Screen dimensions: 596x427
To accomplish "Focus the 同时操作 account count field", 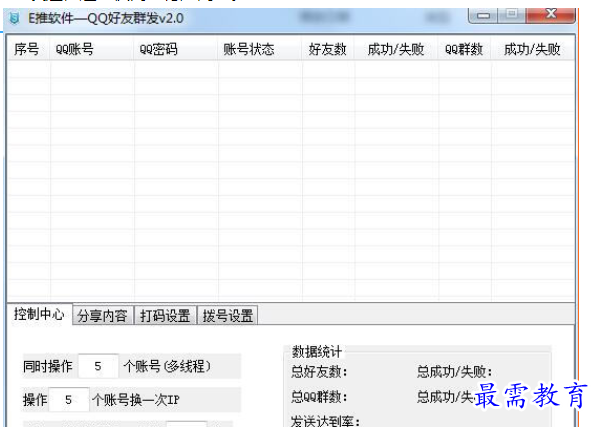I will point(98,366).
